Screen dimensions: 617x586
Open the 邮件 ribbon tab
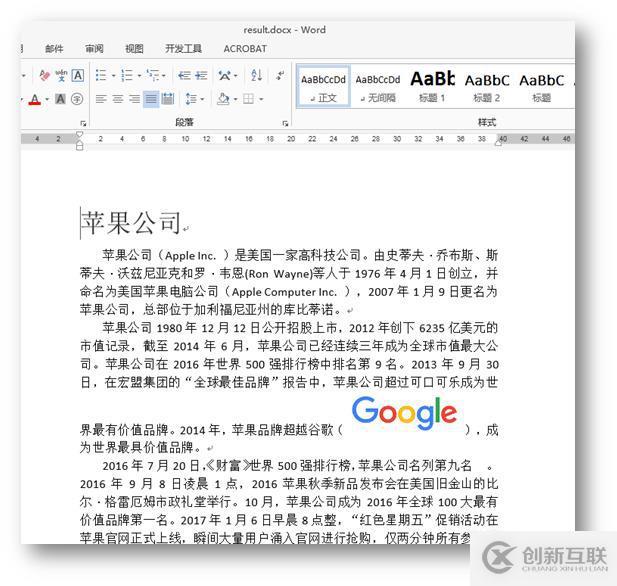pyautogui.click(x=54, y=49)
